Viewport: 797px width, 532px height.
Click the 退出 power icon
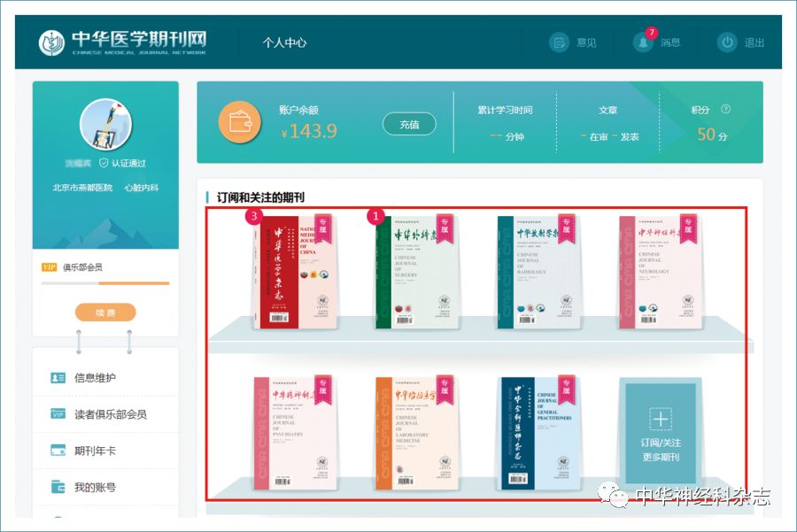[727, 42]
